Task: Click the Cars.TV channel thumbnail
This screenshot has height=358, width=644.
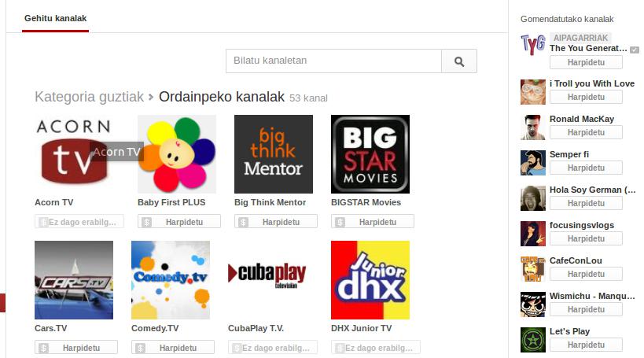Action: point(74,279)
